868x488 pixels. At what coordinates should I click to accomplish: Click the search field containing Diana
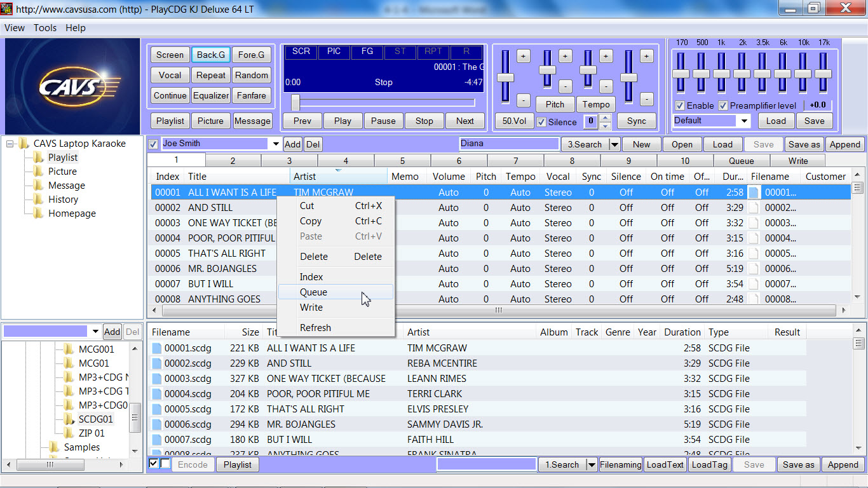508,144
